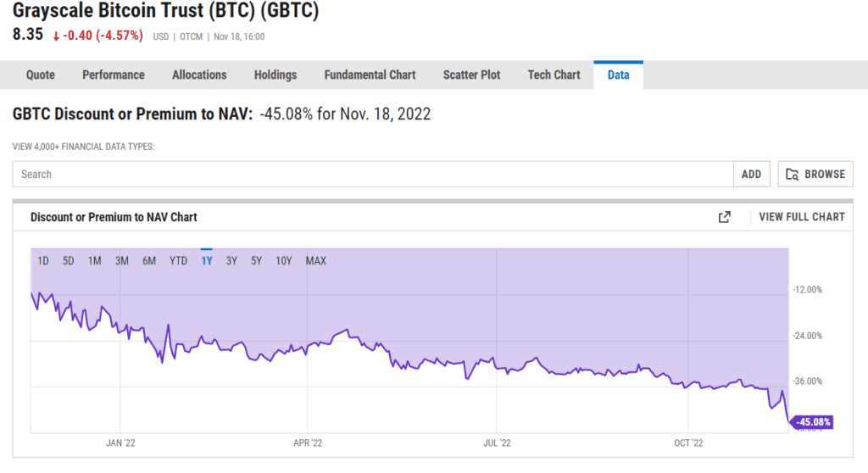The image size is (868, 473).
Task: Open the Allocations tab
Action: 199,75
